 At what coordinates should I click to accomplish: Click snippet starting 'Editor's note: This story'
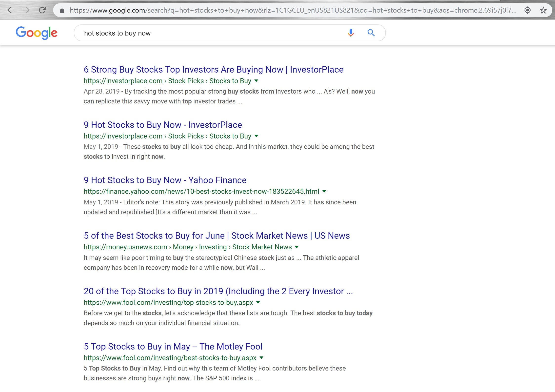pyautogui.click(x=220, y=207)
